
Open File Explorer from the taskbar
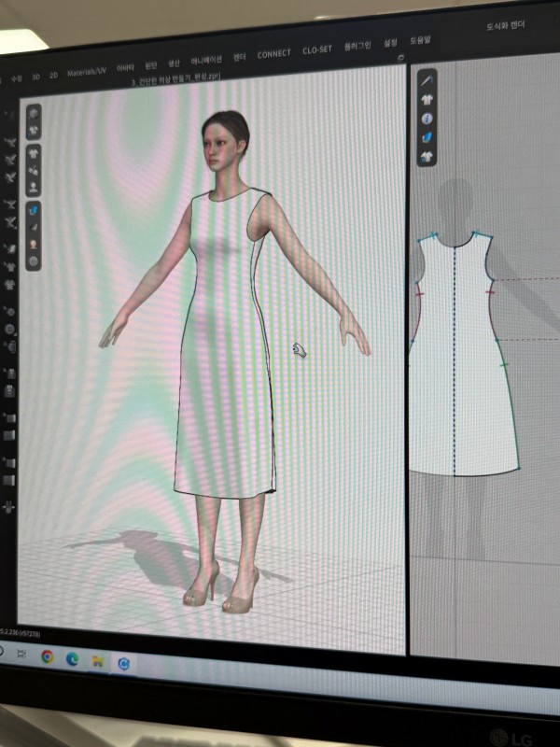click(x=97, y=661)
